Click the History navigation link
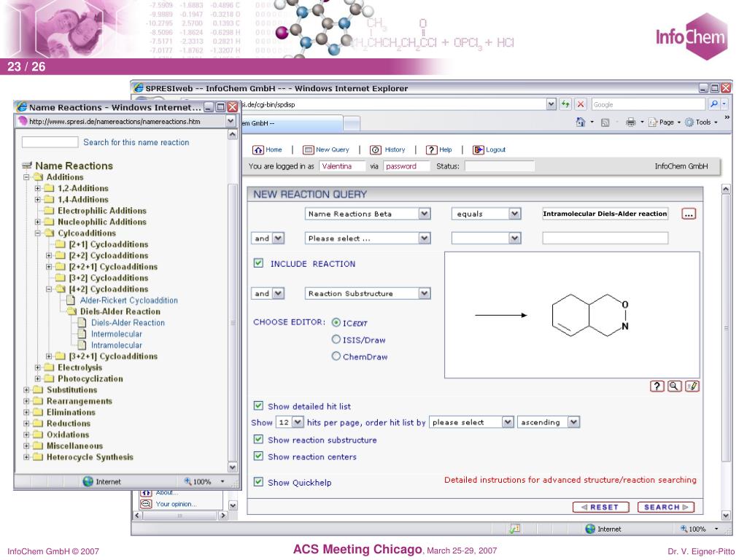Image resolution: width=747 pixels, height=560 pixels. pyautogui.click(x=395, y=149)
